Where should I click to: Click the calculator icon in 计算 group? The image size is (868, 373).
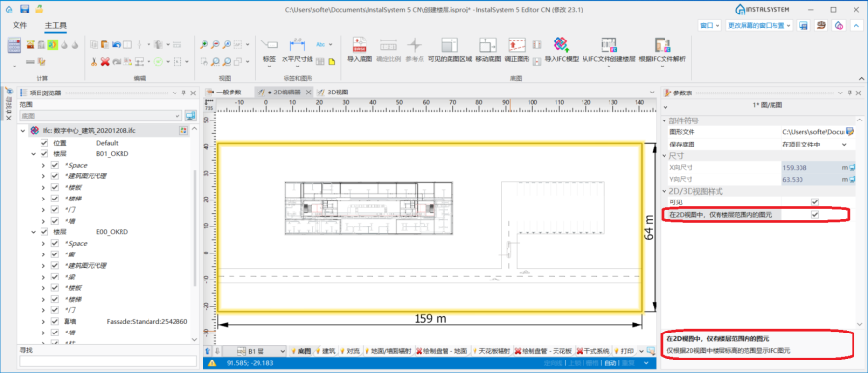pos(14,45)
